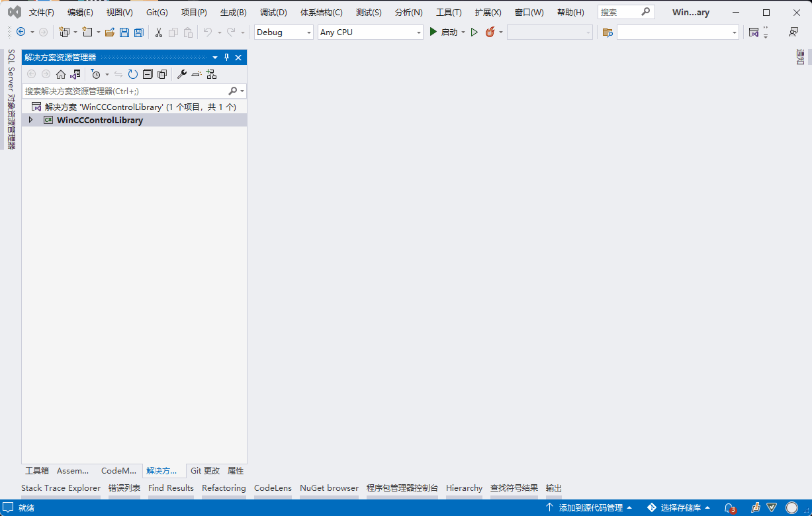Click the Solution Explorer search field
812x516 pixels.
coord(126,91)
